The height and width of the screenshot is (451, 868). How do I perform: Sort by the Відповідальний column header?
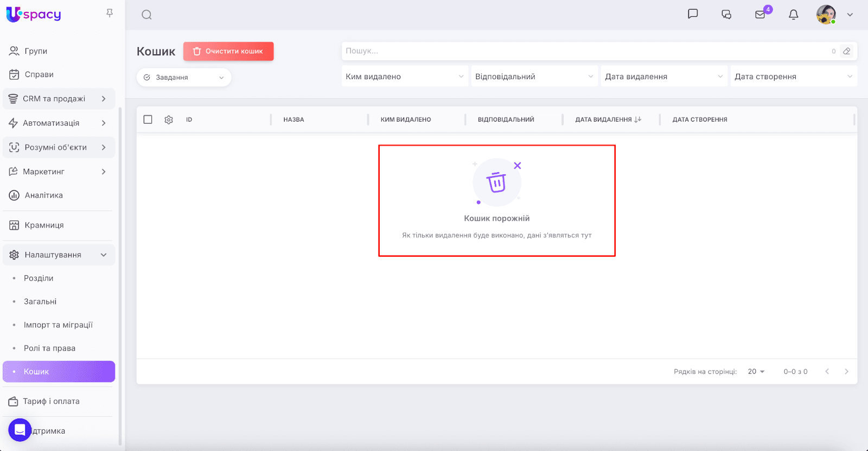pos(506,120)
